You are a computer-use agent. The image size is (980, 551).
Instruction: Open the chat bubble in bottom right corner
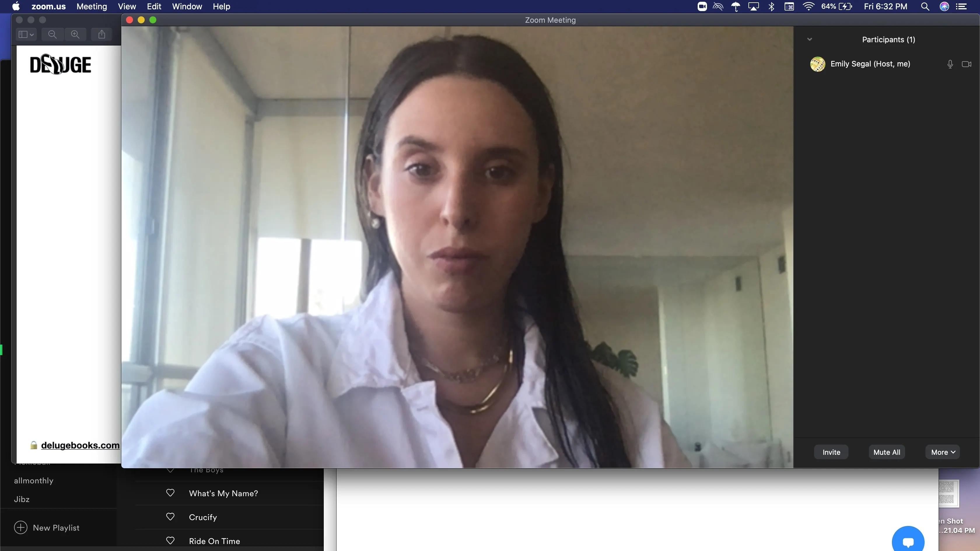pyautogui.click(x=908, y=540)
